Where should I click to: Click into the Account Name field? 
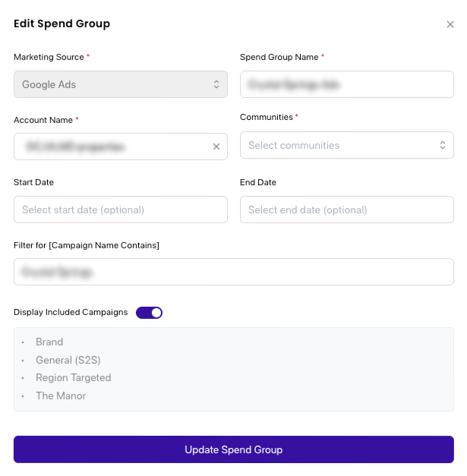(x=112, y=147)
